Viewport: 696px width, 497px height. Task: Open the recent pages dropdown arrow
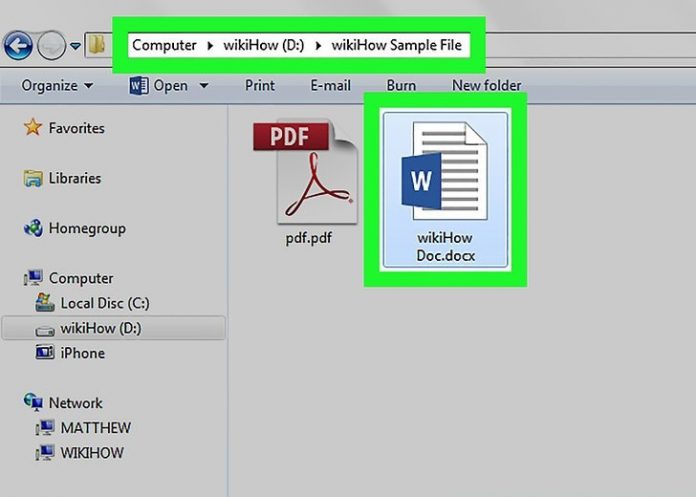(x=75, y=45)
